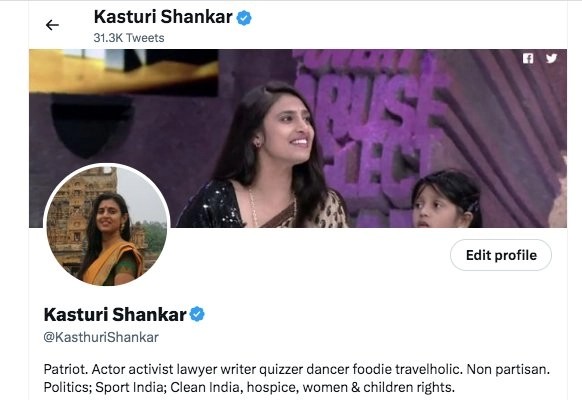Go back using the left arrow
The image size is (582, 400).
coord(52,25)
